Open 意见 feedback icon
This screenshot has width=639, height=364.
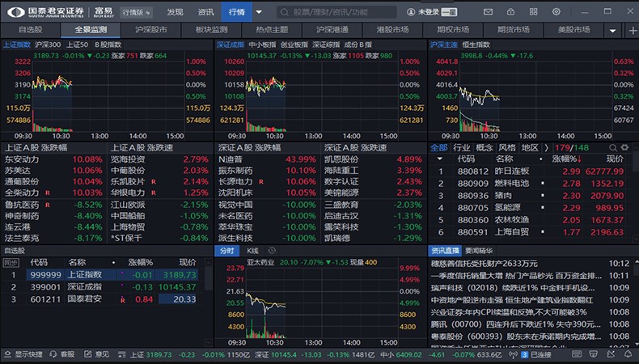(87, 354)
